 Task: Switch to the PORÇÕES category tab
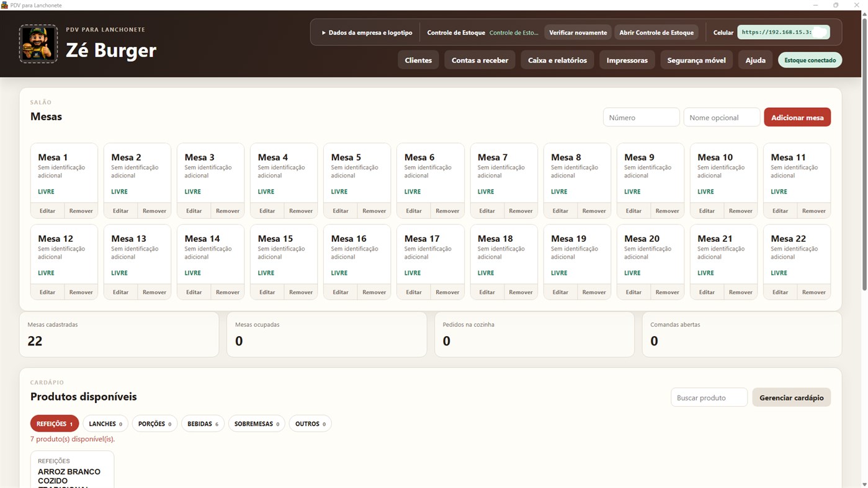(154, 424)
